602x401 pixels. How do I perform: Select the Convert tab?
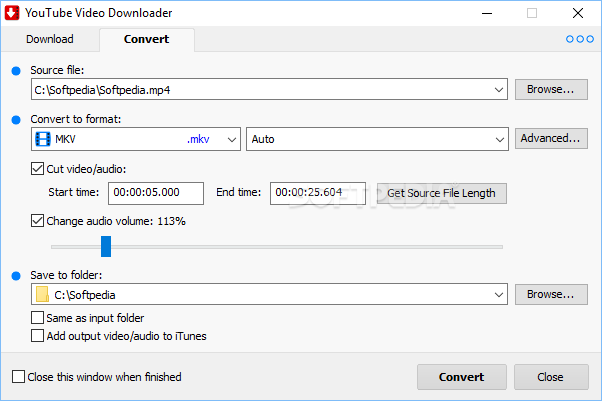[x=146, y=39]
